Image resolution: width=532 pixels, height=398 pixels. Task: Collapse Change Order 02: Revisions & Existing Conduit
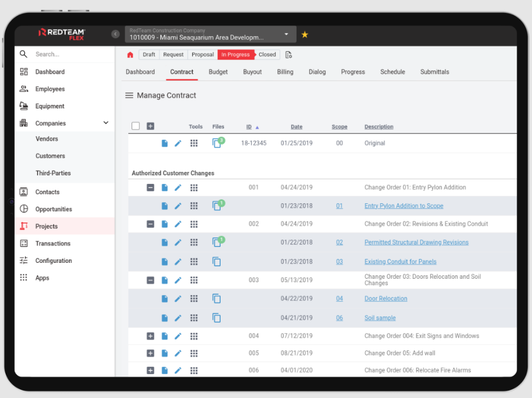pos(150,224)
